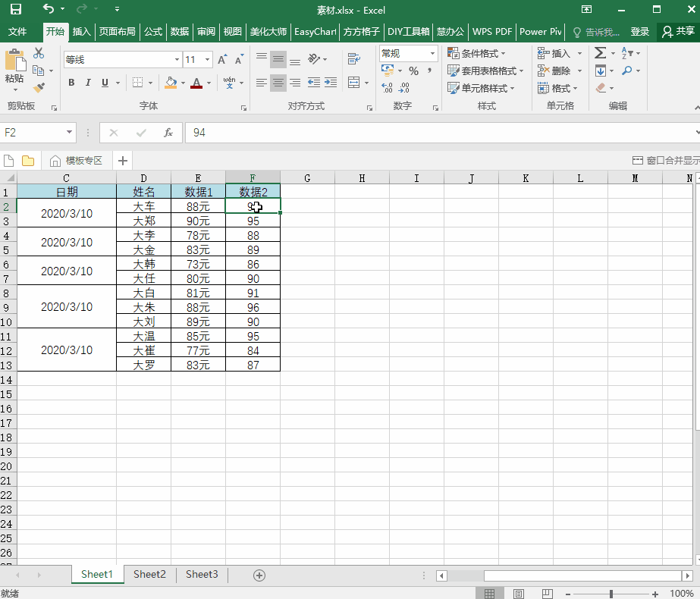Increase cell indent
The height and width of the screenshot is (599, 700).
(331, 83)
